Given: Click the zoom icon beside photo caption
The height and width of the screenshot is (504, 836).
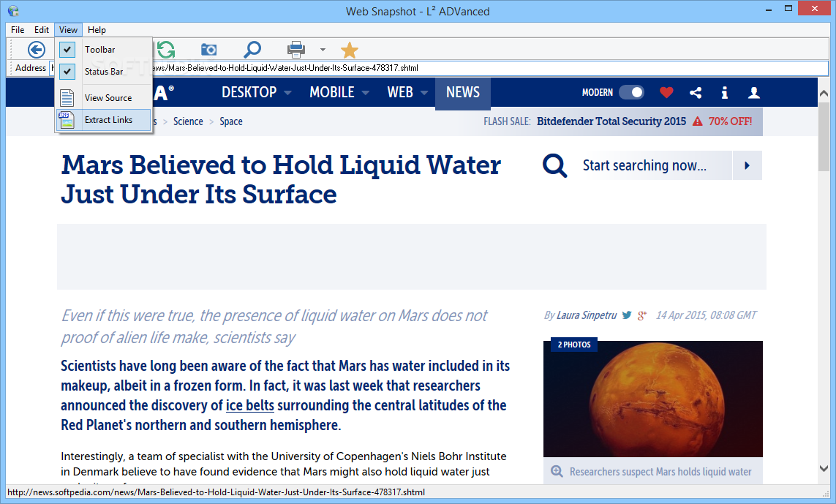Looking at the screenshot, I should point(557,472).
